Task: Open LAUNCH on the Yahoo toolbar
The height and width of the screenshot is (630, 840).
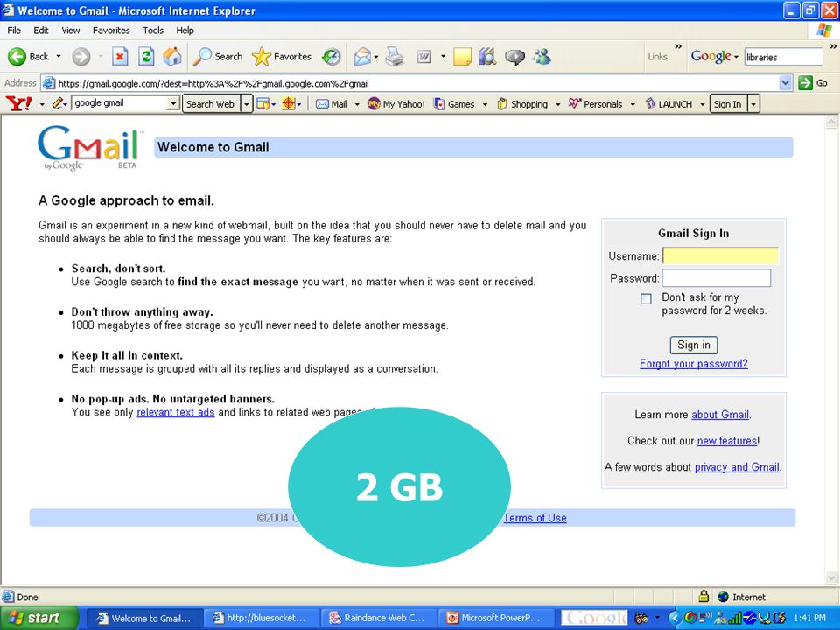Action: coord(668,104)
